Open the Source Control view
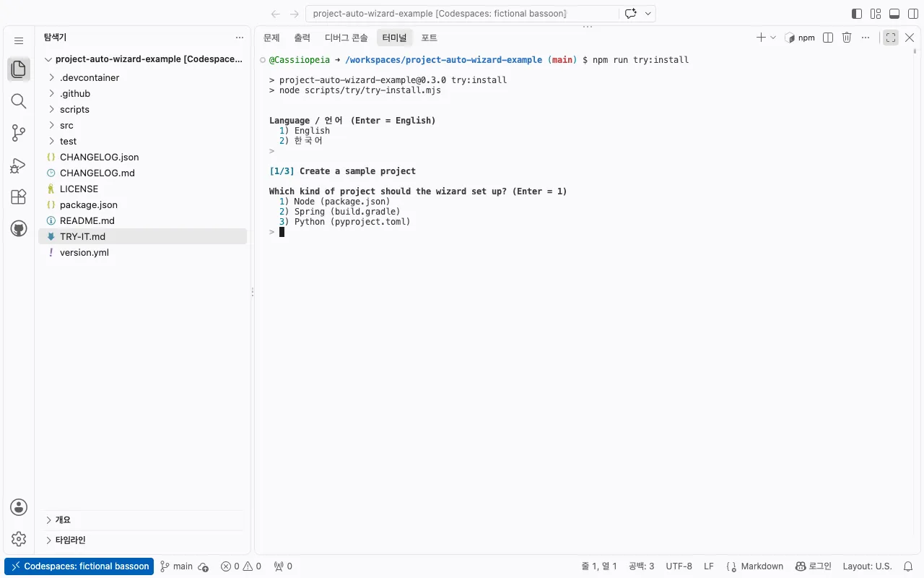The width and height of the screenshot is (924, 578). click(x=19, y=133)
